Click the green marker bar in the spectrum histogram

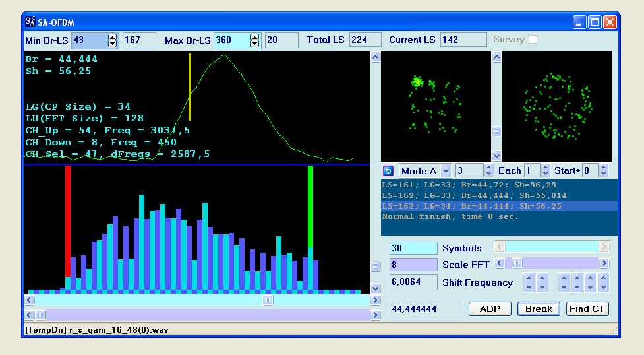(310, 207)
